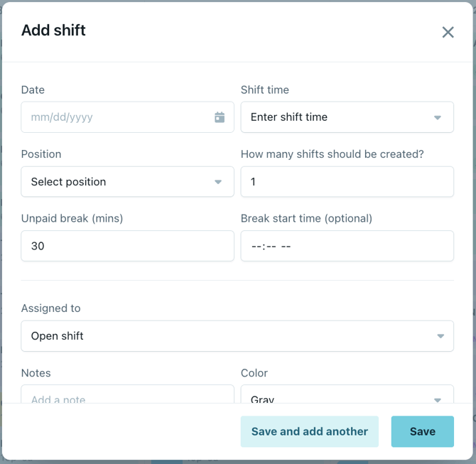The width and height of the screenshot is (476, 464).
Task: Expand the Shift time dropdown arrow
Action: tap(438, 118)
